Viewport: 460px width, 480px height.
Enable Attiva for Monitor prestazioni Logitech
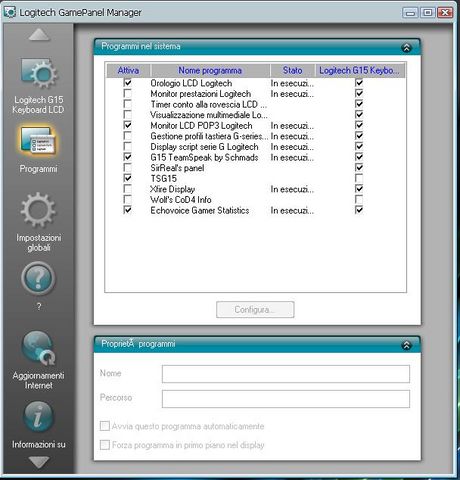[127, 93]
